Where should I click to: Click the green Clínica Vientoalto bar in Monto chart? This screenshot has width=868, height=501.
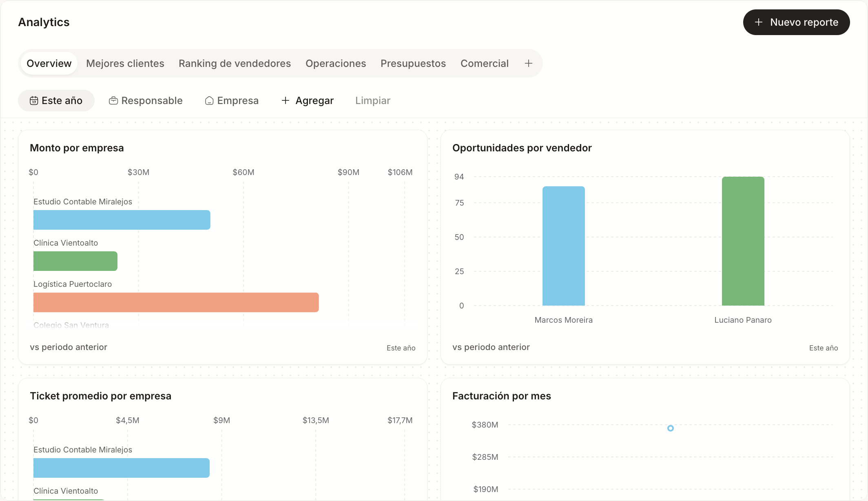(75, 261)
